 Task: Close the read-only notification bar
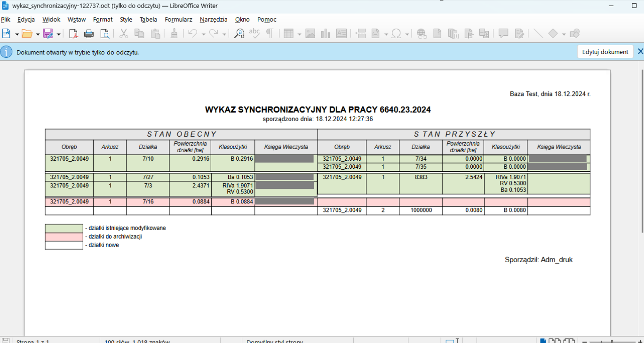[x=640, y=51]
